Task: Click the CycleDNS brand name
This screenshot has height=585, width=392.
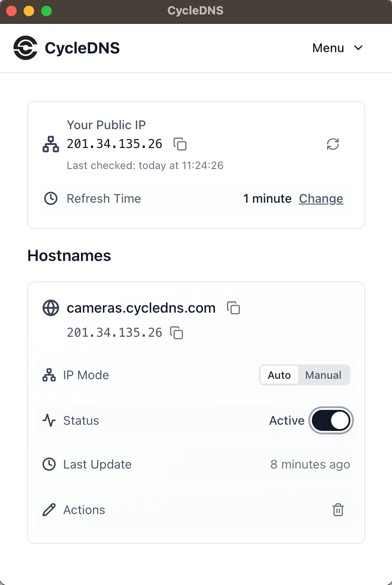Action: coord(82,48)
